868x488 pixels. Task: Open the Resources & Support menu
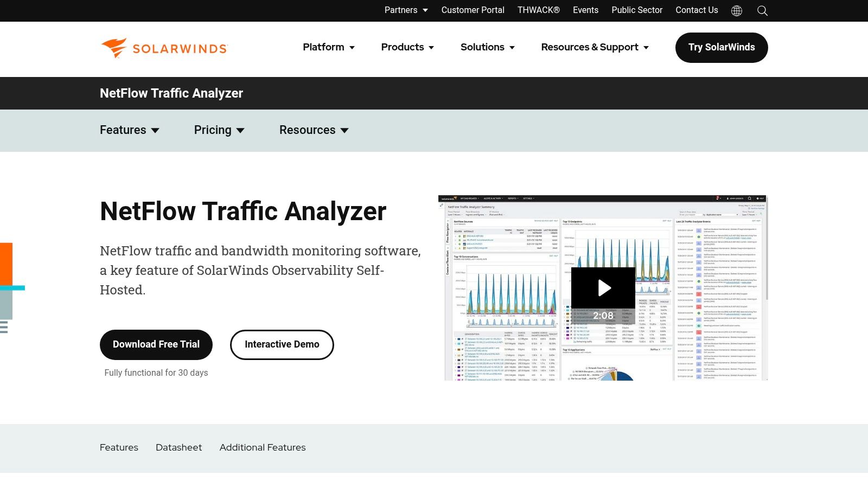tap(594, 47)
